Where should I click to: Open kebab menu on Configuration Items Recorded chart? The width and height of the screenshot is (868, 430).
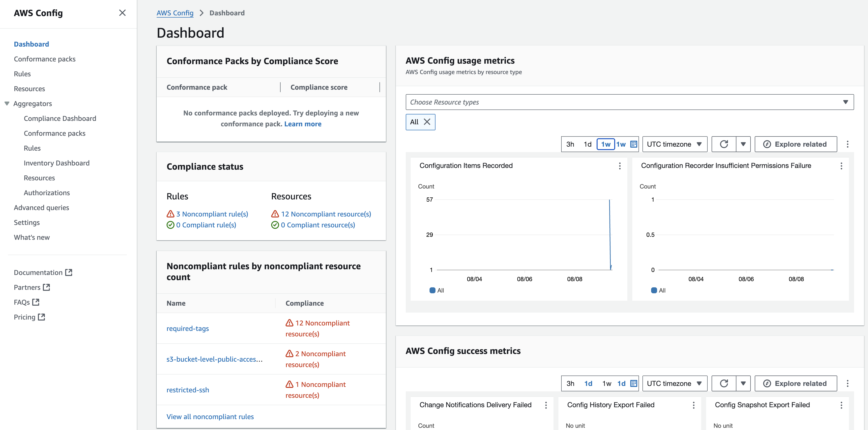click(x=619, y=166)
